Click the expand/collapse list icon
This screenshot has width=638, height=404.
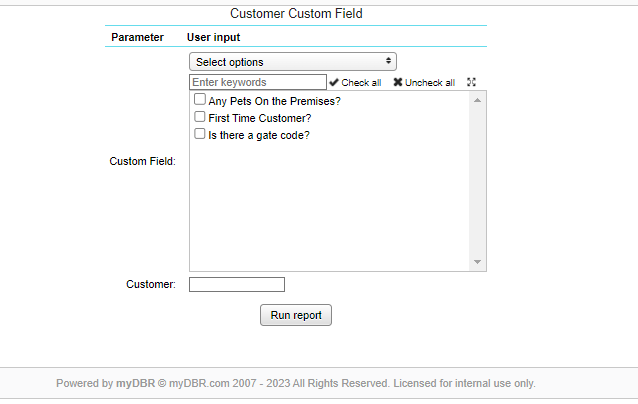(471, 82)
